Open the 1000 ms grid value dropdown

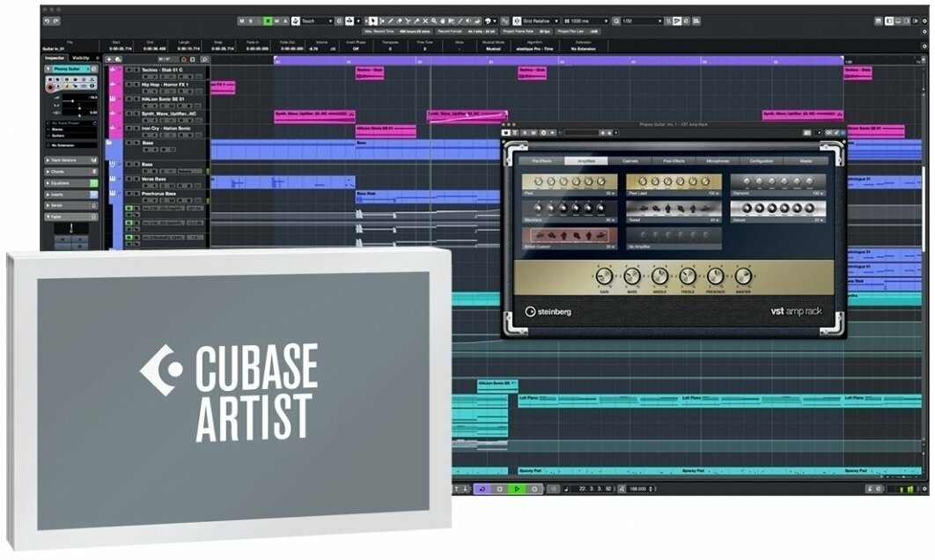click(585, 21)
